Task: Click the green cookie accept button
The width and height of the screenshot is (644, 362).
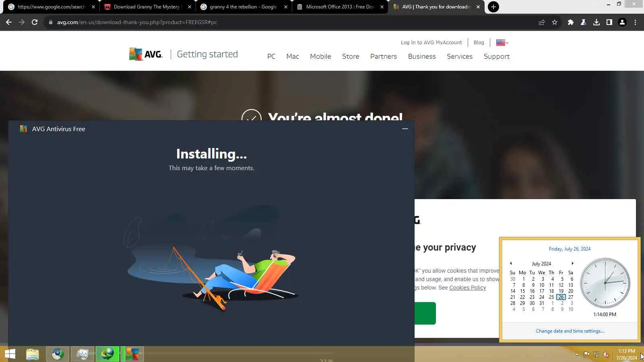Action: tap(425, 313)
